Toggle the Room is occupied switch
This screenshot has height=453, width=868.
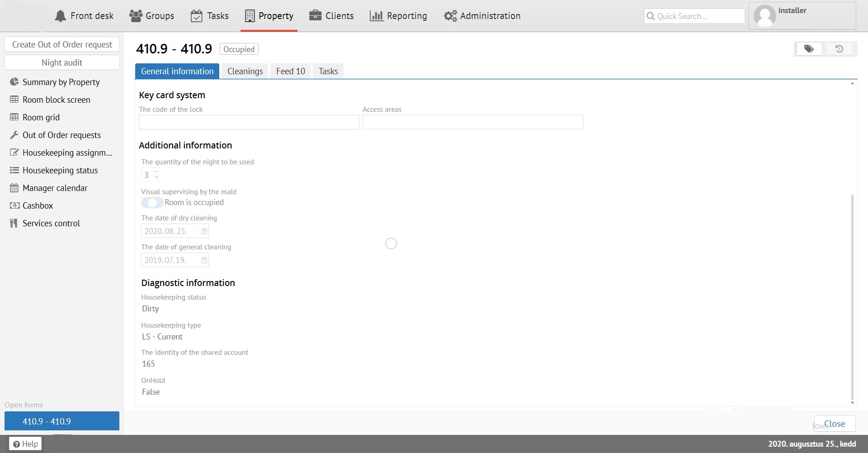(x=152, y=202)
